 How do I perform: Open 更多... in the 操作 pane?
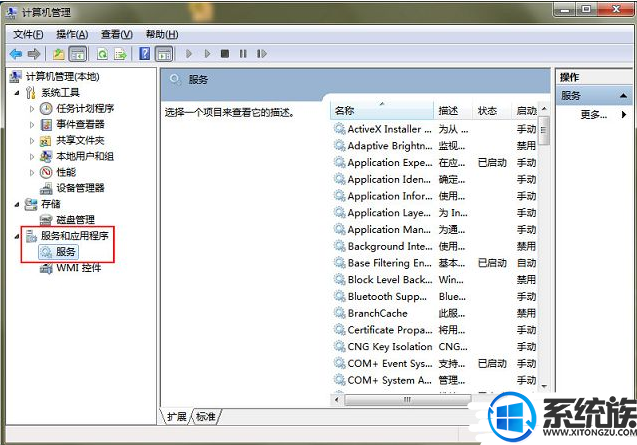point(594,115)
